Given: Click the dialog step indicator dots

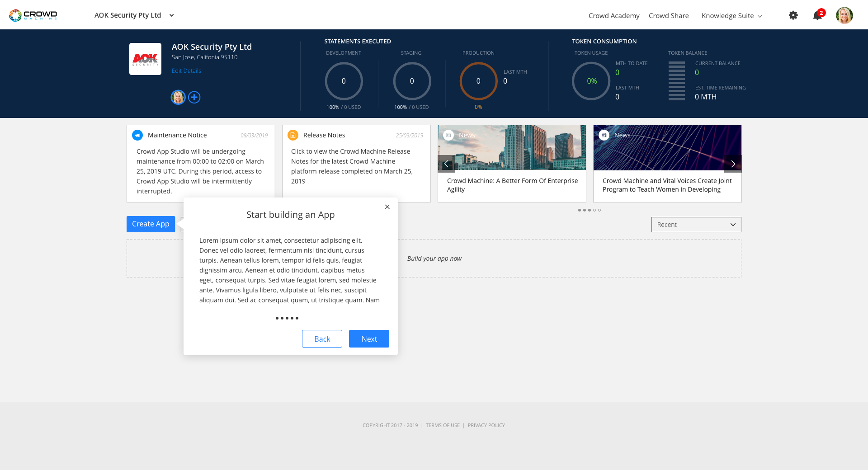Looking at the screenshot, I should [287, 318].
